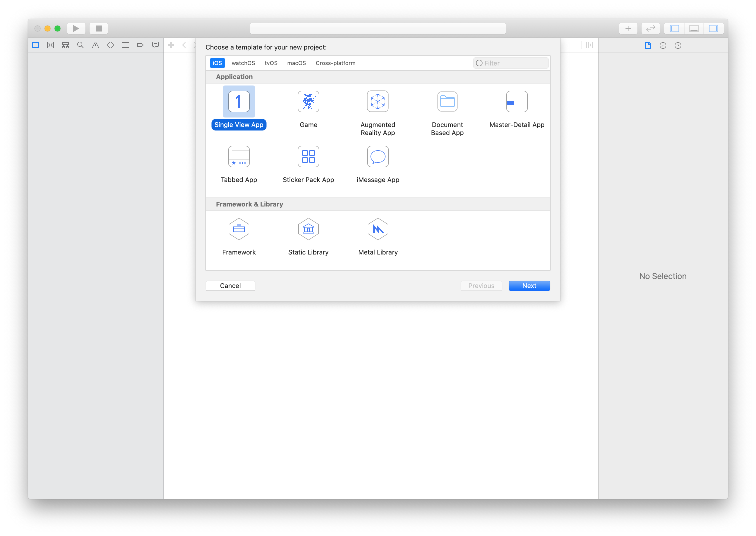Open the Breakpoint navigator icon
The height and width of the screenshot is (536, 756).
tap(140, 45)
